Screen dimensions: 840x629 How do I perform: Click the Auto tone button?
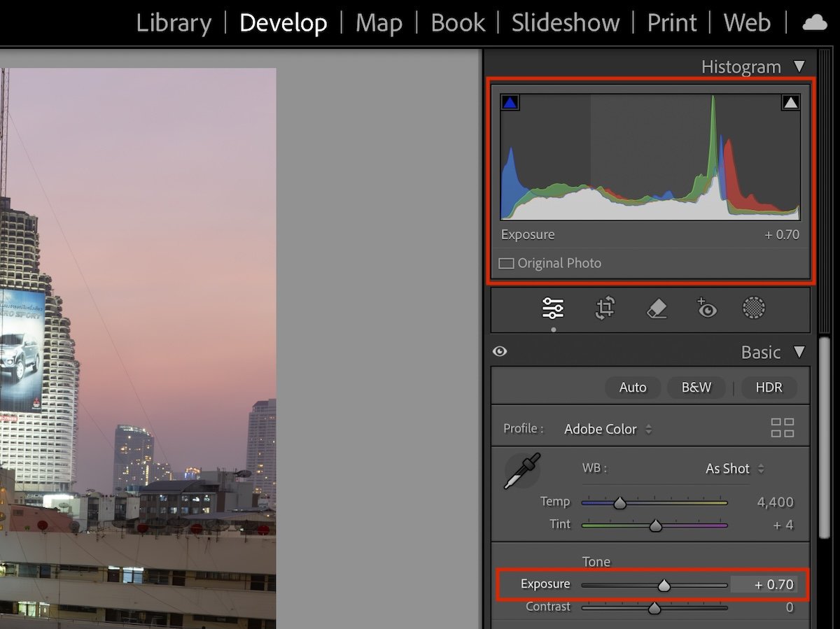[x=632, y=387]
